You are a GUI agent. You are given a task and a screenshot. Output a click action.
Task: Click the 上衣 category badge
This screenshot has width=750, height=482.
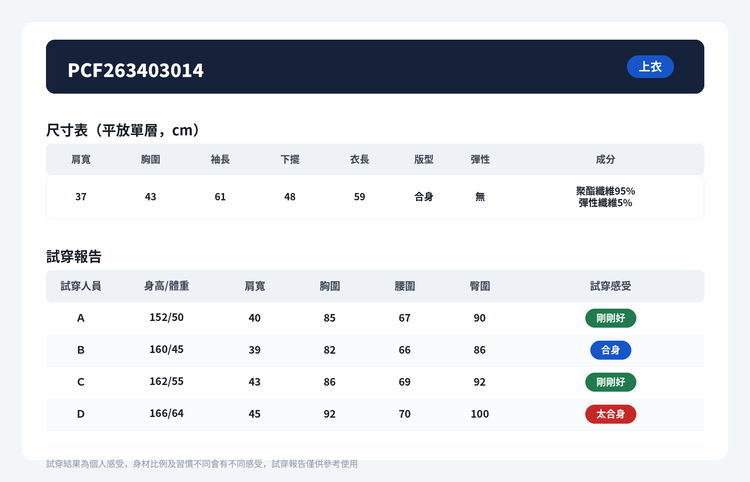(x=650, y=66)
